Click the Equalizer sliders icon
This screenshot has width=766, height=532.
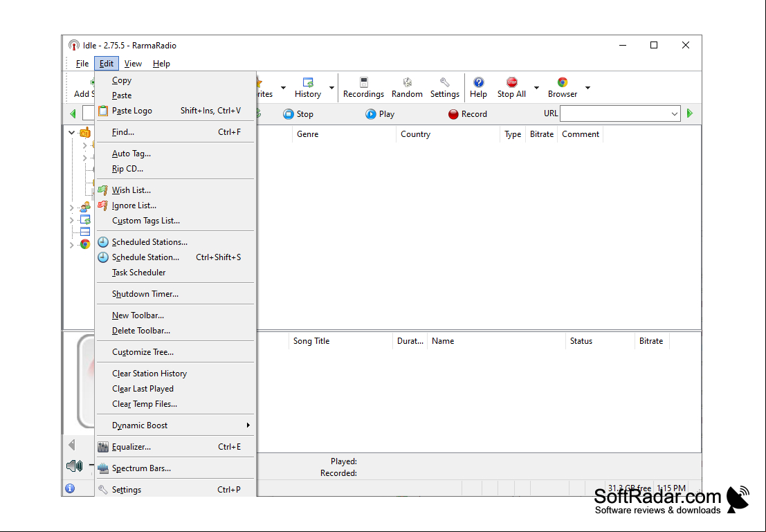click(102, 446)
